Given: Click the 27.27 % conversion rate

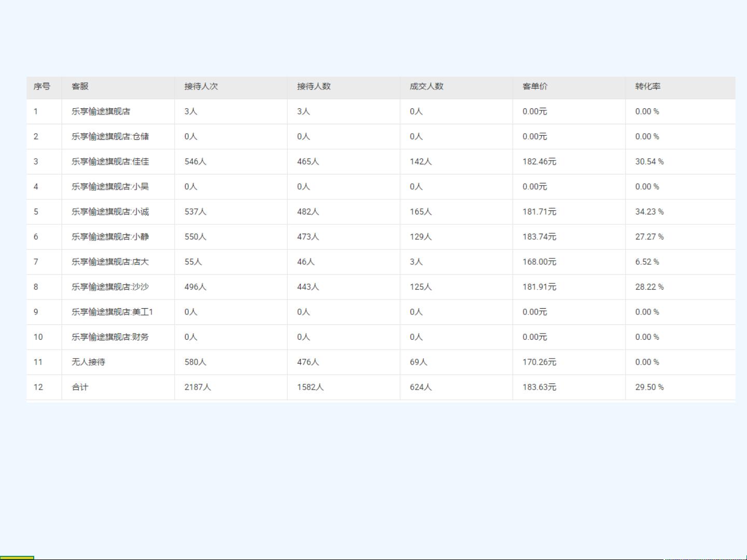Looking at the screenshot, I should (650, 237).
